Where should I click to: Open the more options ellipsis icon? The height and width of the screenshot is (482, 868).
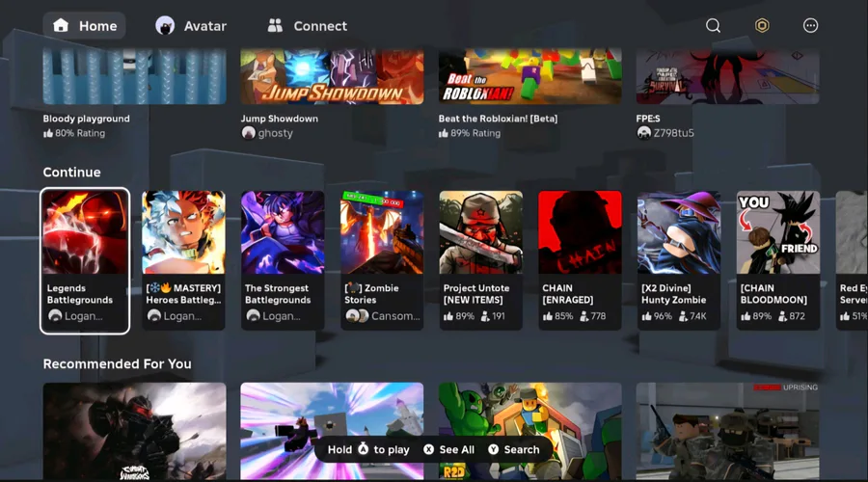click(810, 25)
